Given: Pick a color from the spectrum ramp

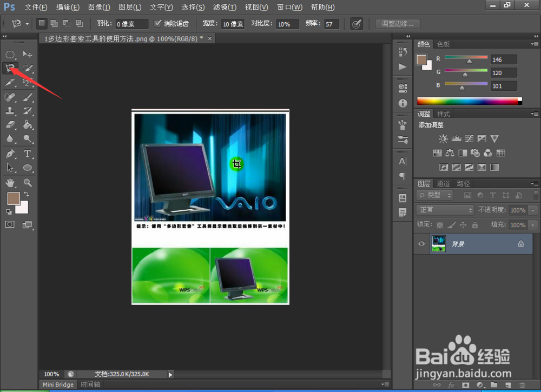Looking at the screenshot, I should point(469,101).
